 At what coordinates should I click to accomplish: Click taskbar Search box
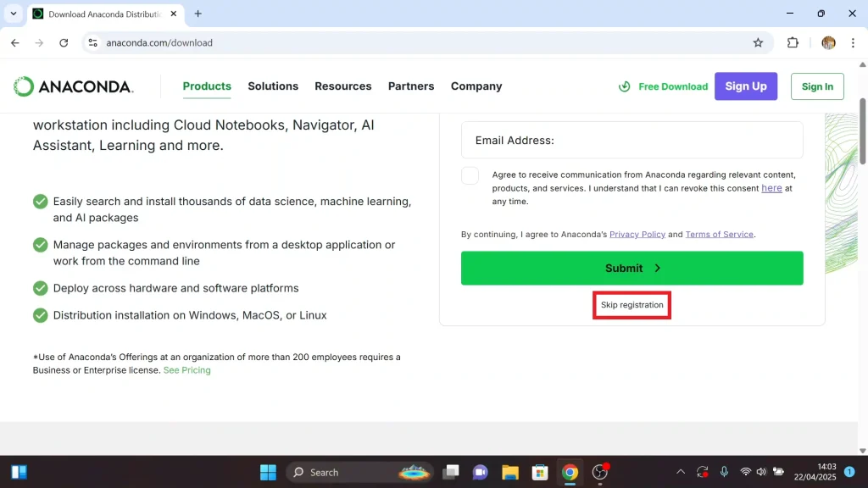click(359, 472)
